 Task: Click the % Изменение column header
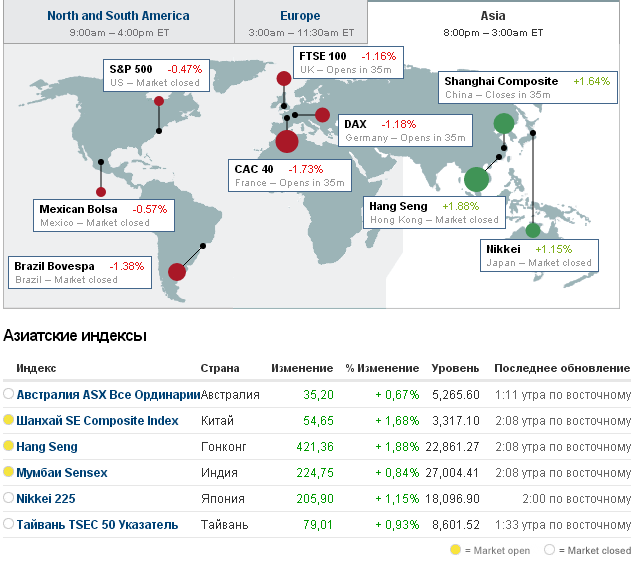382,368
